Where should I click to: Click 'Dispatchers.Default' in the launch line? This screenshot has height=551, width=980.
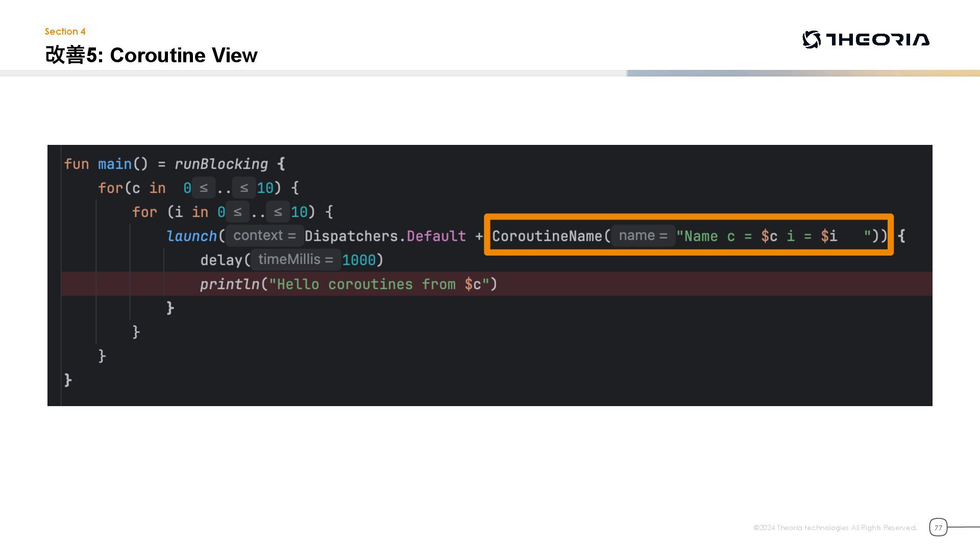(385, 236)
